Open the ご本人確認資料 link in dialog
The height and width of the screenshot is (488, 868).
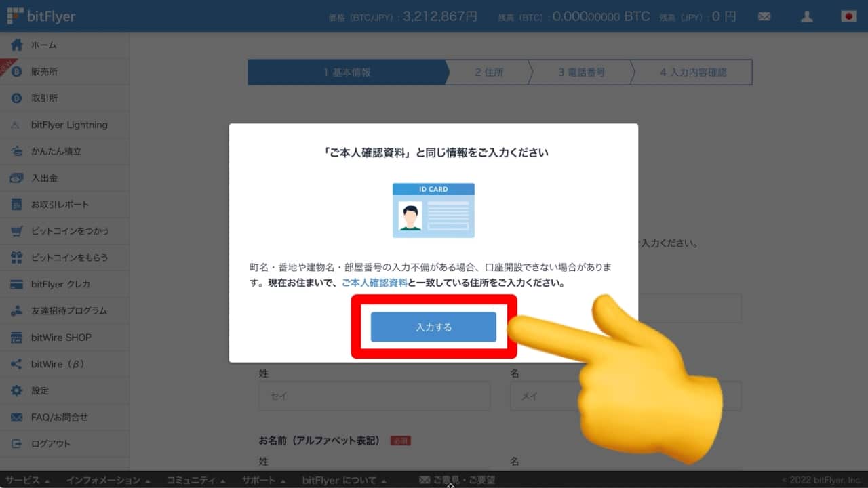(374, 283)
